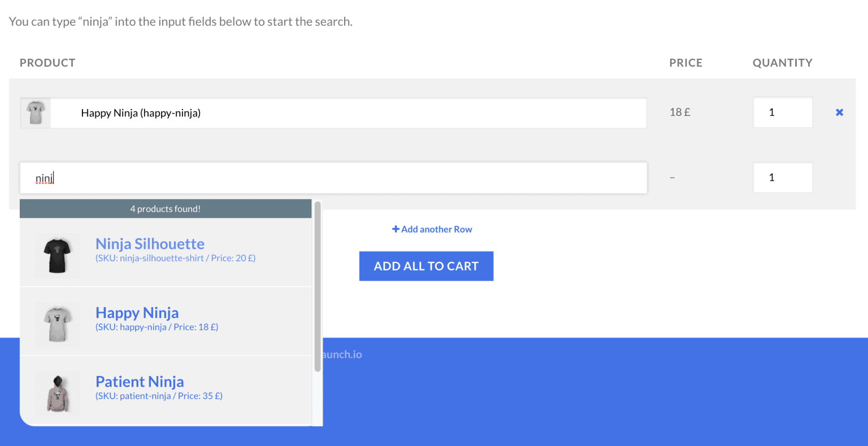This screenshot has height=446, width=868.
Task: Click the black Ninja Silhouette shirt image
Action: point(58,255)
